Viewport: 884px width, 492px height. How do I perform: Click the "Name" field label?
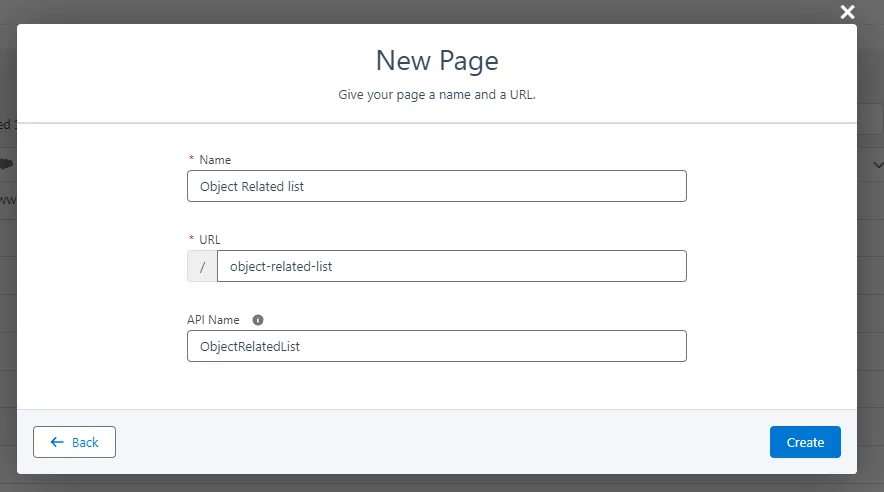[215, 160]
